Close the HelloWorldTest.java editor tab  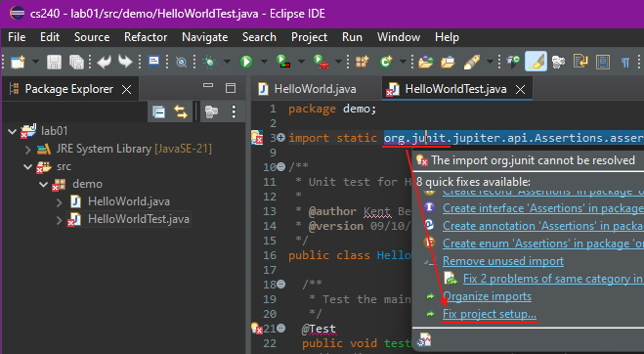click(520, 89)
